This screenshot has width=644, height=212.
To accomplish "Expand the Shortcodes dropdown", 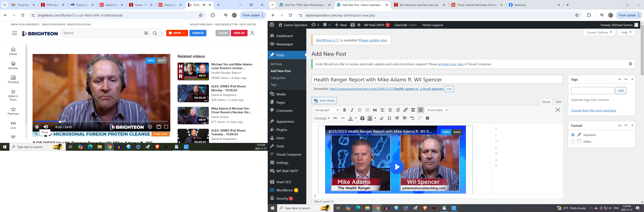I will point(437,110).
